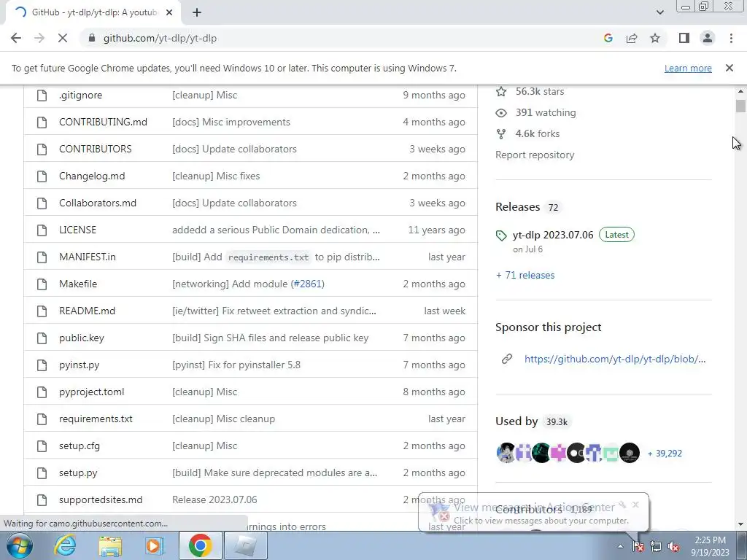Close the GitHub yt-dlp tab
The height and width of the screenshot is (560, 747).
(x=169, y=13)
